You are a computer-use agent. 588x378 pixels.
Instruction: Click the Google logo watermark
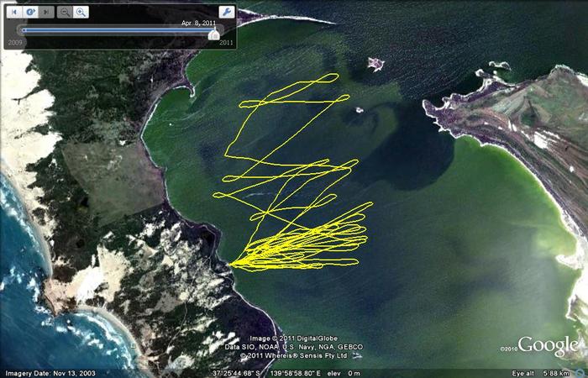pyautogui.click(x=548, y=345)
